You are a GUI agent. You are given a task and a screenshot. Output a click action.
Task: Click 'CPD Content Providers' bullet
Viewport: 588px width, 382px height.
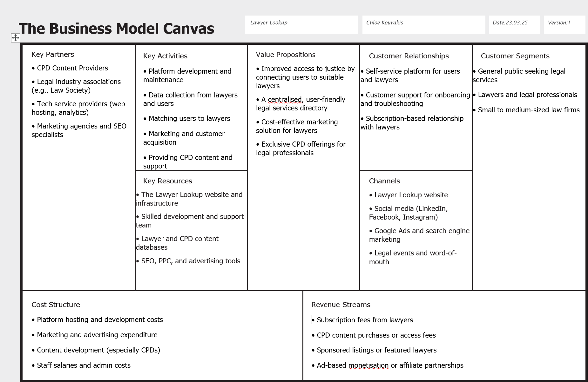pyautogui.click(x=70, y=68)
